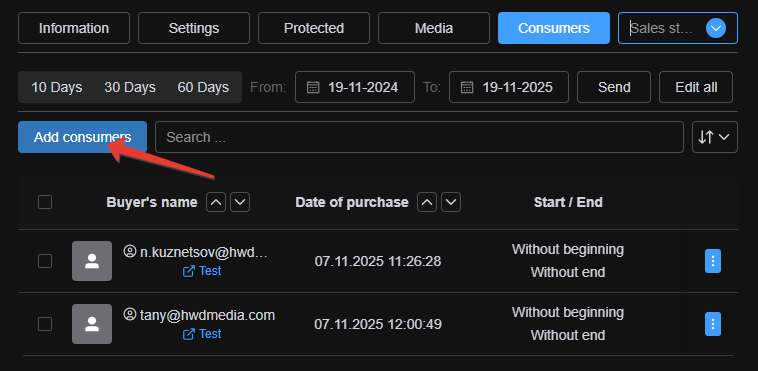Click the Add consumers button
This screenshot has height=371, width=758.
pos(82,137)
